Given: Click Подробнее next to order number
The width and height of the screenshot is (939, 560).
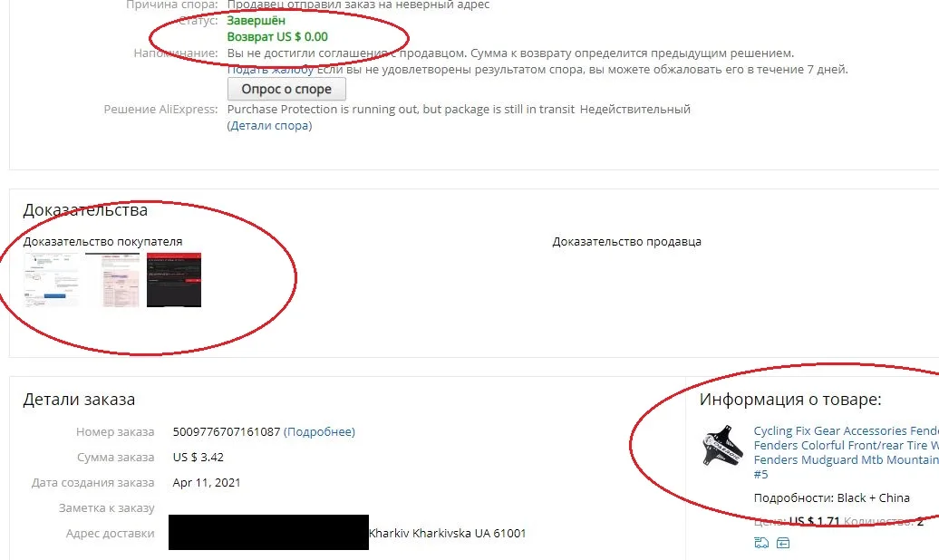Looking at the screenshot, I should (x=319, y=432).
